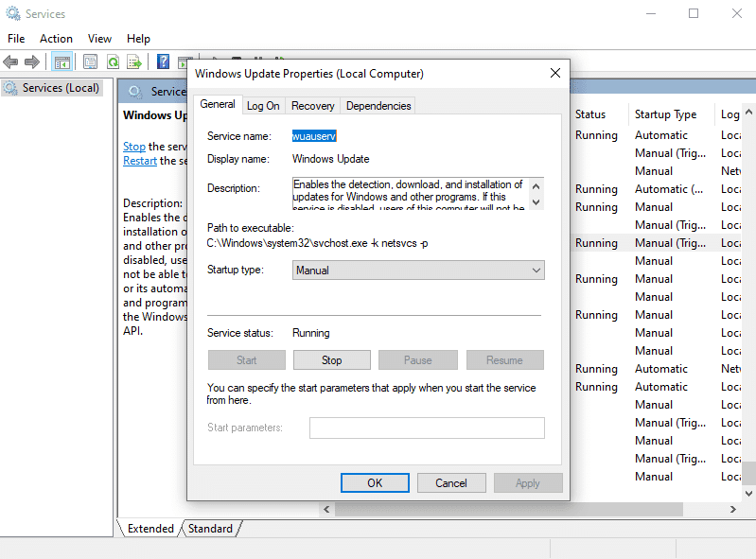This screenshot has width=756, height=559.
Task: Click the Stop service button
Action: point(332,360)
